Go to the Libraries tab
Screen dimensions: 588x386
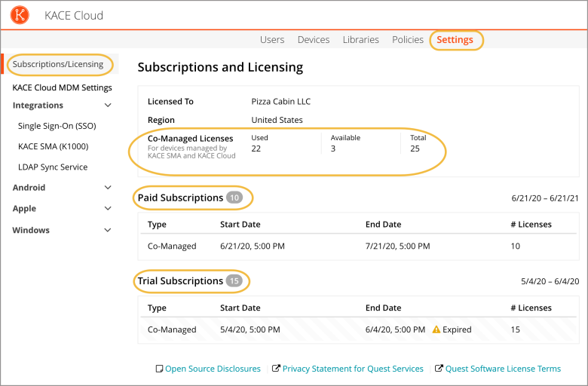[360, 40]
